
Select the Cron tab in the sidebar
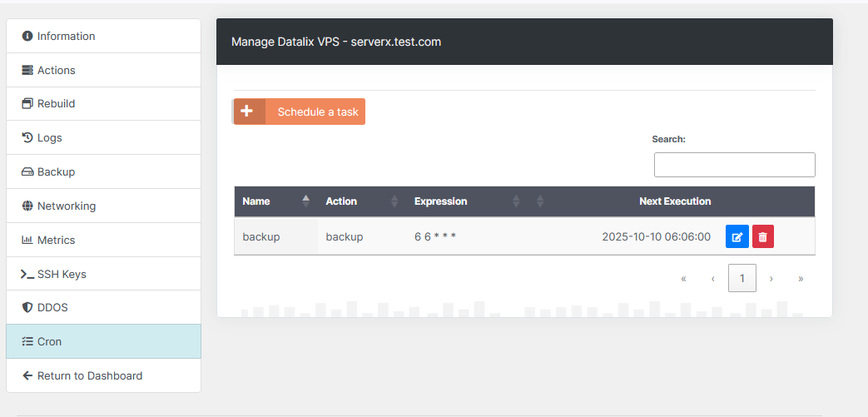49,342
